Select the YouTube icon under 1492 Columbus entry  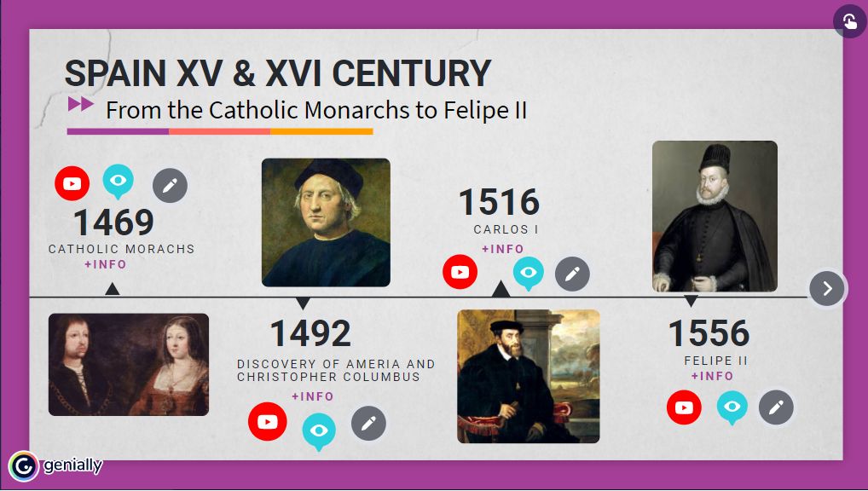[x=268, y=421]
